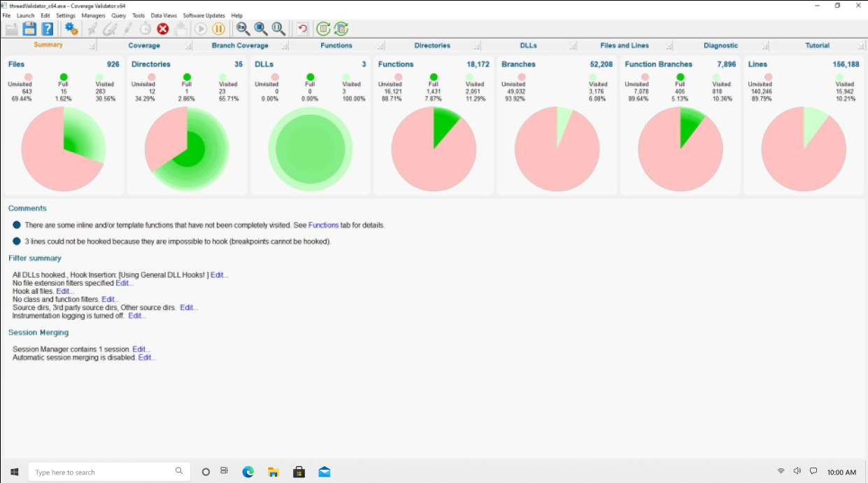Edit the Hook all files setting
The image size is (868, 483).
(x=64, y=291)
